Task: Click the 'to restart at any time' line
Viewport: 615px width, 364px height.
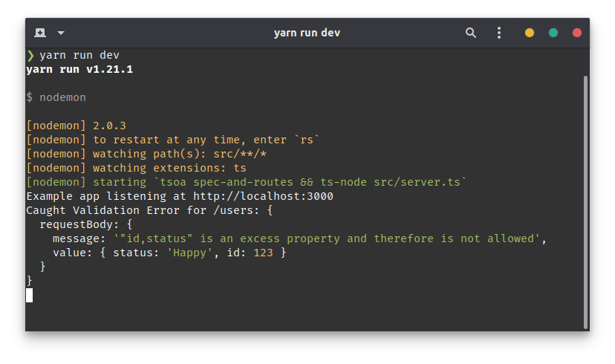Action: pyautogui.click(x=173, y=140)
